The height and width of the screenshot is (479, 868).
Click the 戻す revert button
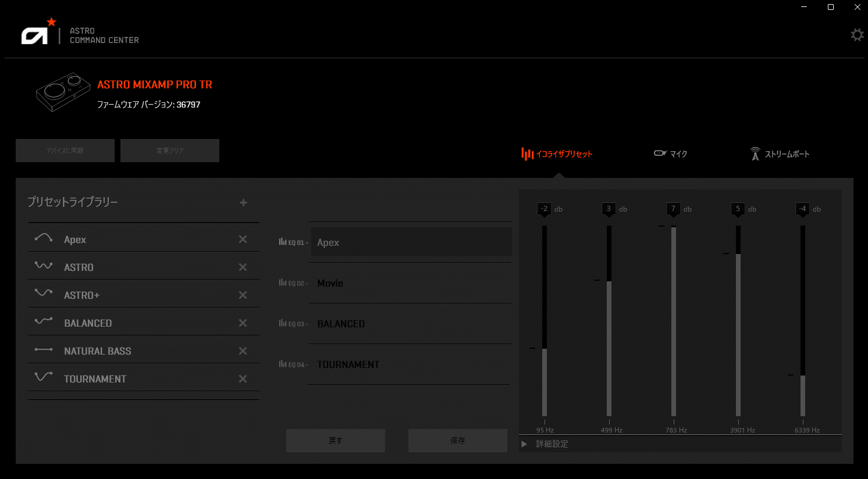tap(336, 441)
